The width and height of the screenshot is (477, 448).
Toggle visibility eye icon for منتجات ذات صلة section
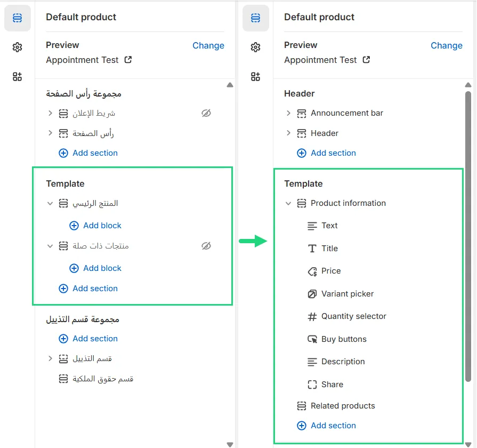point(206,246)
